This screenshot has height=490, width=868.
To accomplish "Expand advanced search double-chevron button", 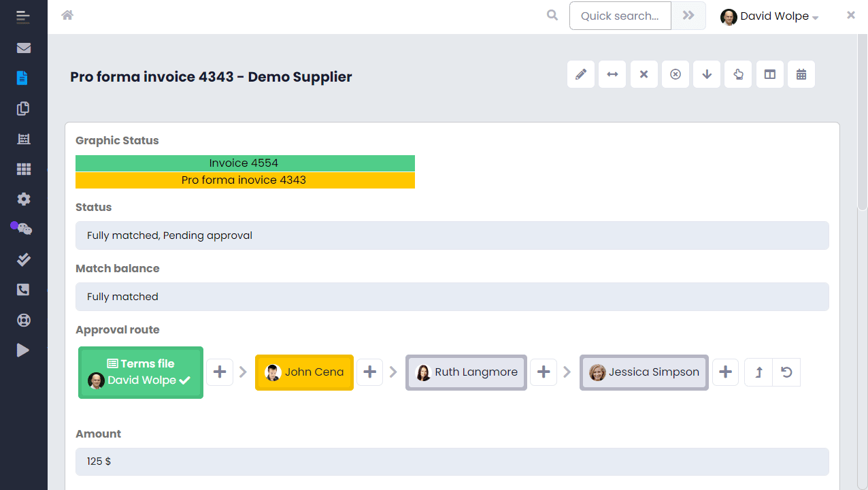I will pos(688,16).
